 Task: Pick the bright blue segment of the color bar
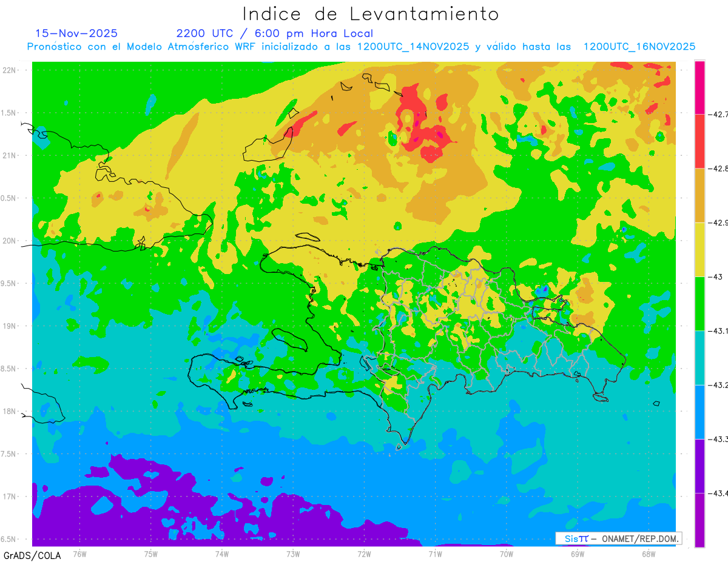pos(699,412)
